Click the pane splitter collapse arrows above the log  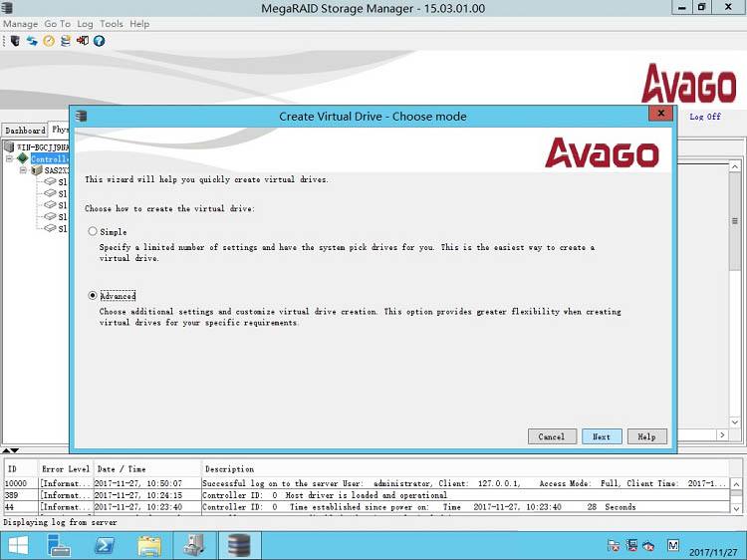click(x=10, y=450)
